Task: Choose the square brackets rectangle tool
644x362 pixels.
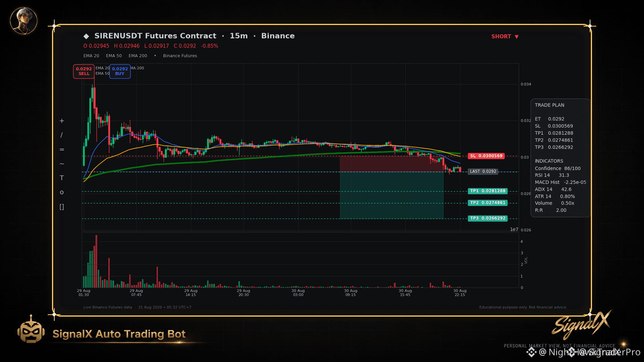Action: coord(62,207)
